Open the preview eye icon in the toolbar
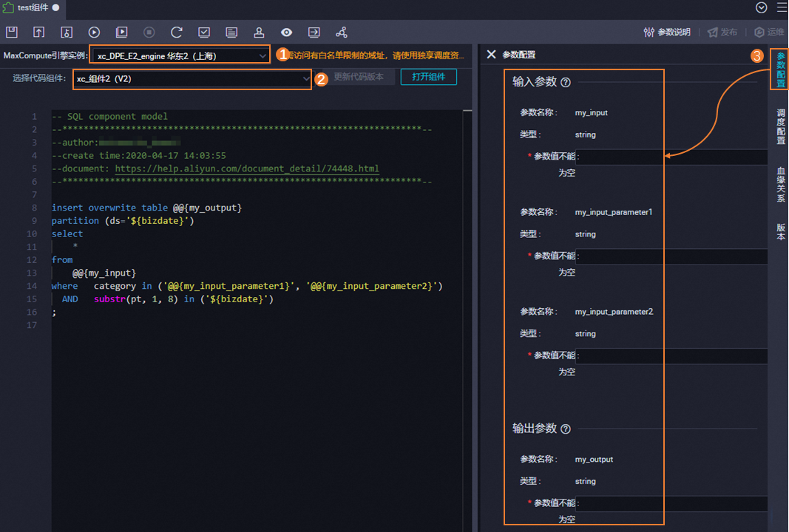Image resolution: width=789 pixels, height=532 pixels. (x=286, y=32)
